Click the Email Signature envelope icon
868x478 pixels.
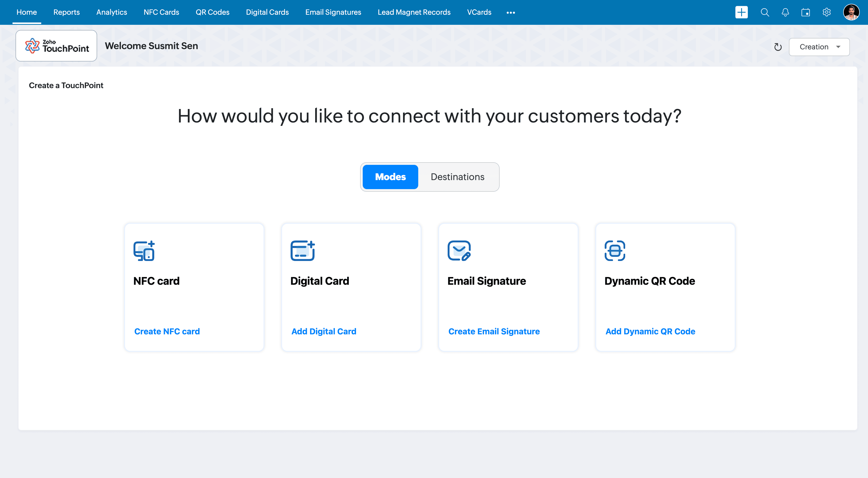pos(459,251)
